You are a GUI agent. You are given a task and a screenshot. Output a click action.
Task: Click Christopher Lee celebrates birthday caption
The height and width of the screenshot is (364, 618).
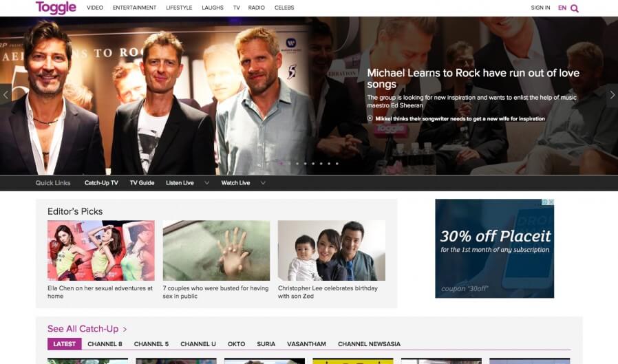(328, 292)
